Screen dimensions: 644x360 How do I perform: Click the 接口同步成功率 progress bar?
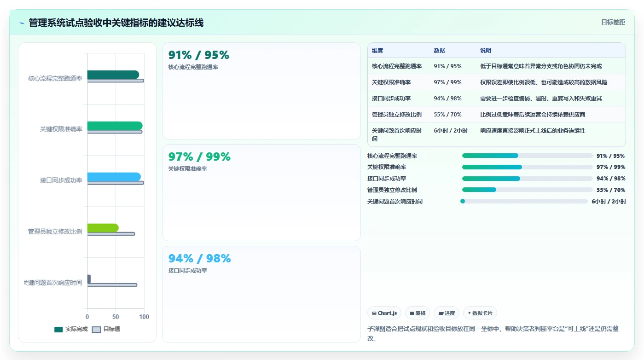(527, 179)
